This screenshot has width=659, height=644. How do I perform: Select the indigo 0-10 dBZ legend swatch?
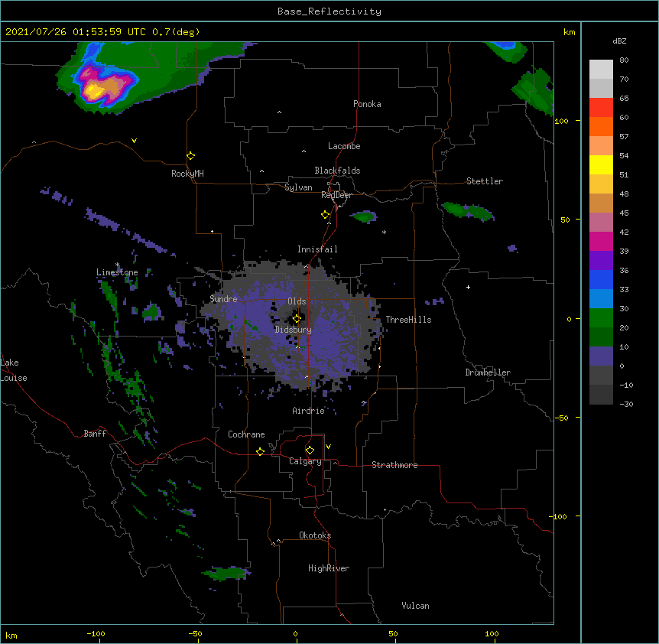[x=601, y=356]
